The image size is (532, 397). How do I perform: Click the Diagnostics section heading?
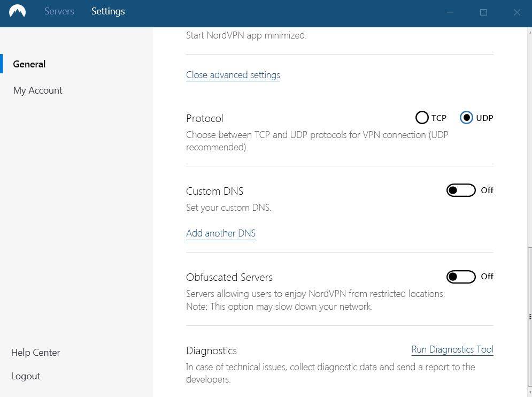(211, 351)
